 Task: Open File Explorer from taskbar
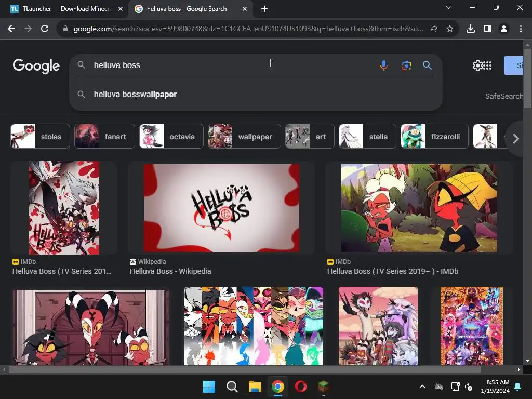[x=255, y=387]
